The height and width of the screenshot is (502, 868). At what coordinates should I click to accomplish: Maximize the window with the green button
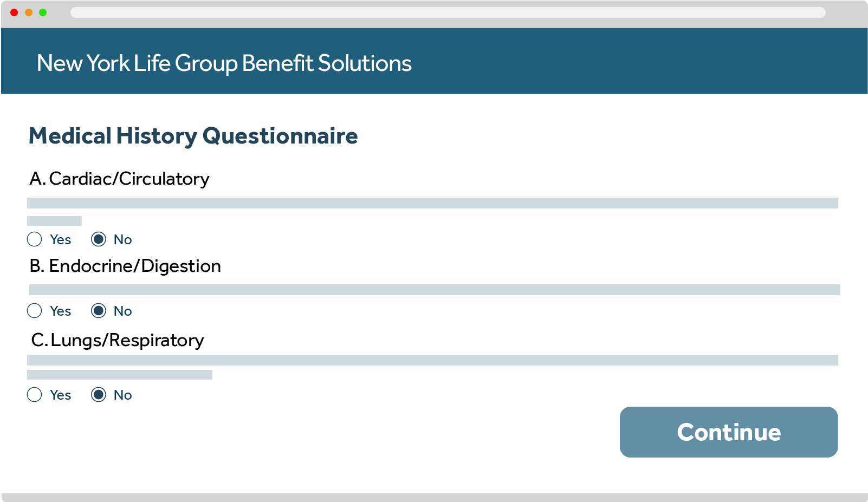click(x=43, y=12)
